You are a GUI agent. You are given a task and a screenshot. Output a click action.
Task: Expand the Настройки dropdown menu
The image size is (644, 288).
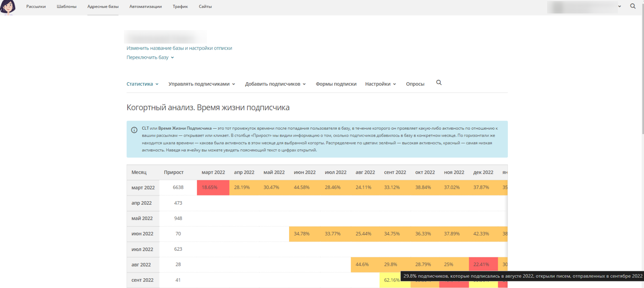click(x=380, y=84)
